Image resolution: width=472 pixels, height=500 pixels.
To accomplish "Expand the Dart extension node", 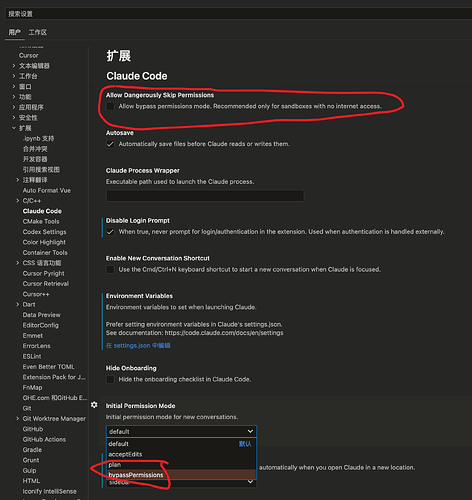I will 18,304.
